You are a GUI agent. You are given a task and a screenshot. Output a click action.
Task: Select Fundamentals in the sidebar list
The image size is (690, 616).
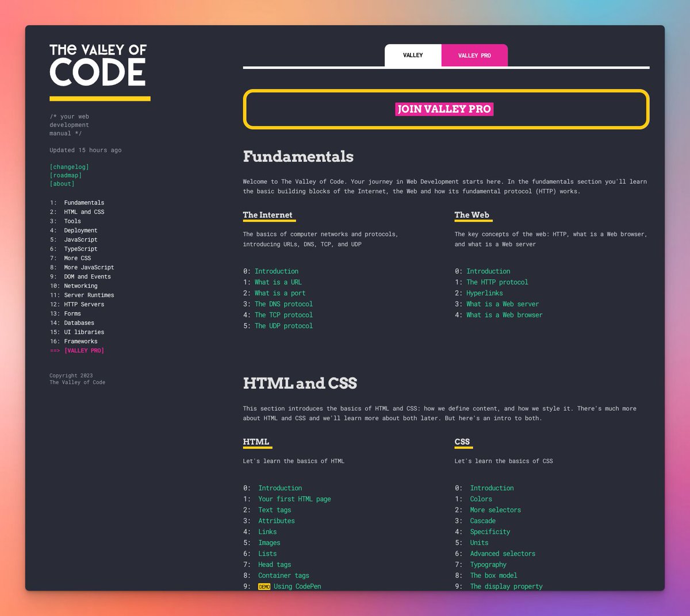pos(84,202)
